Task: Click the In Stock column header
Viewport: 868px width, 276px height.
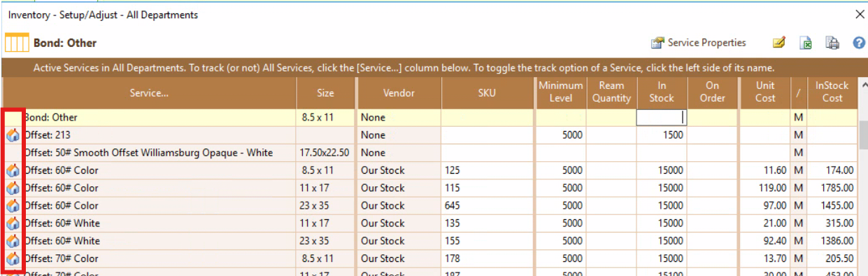Action: coord(662,92)
